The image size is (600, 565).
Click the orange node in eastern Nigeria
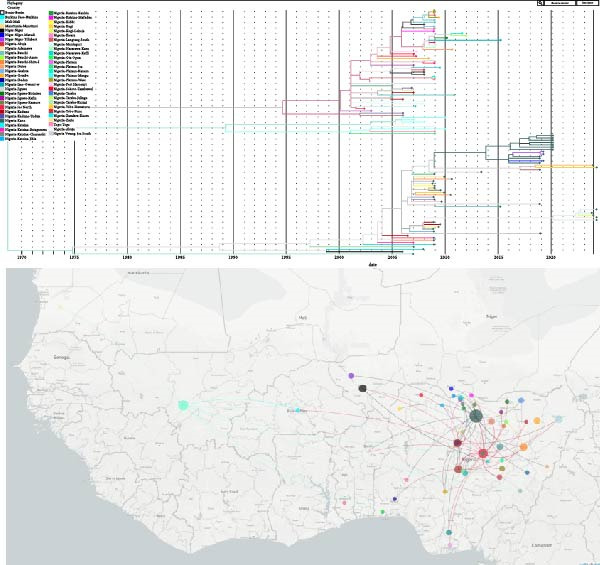pos(523,446)
